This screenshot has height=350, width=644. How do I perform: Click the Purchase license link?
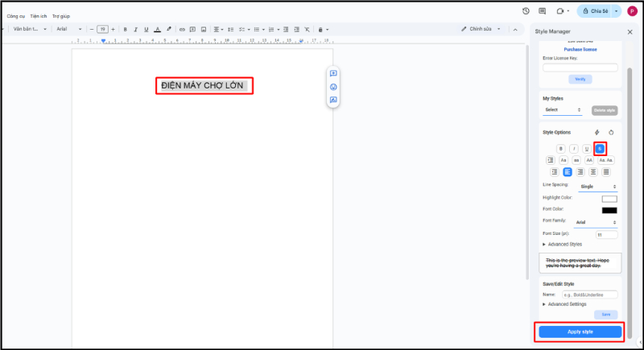coord(580,49)
